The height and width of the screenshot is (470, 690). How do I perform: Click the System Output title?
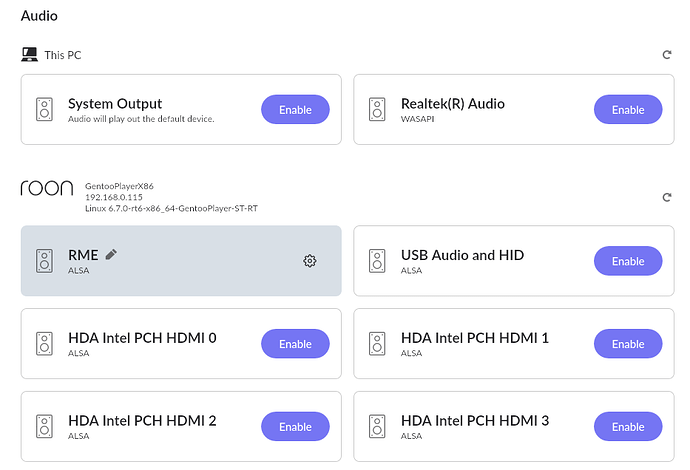(115, 104)
